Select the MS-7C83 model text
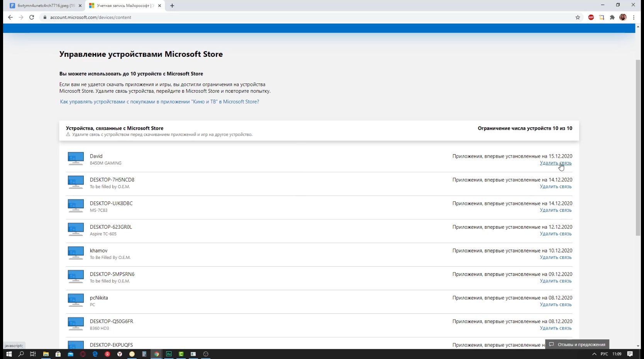Viewport: 644px width, 359px height. tap(98, 210)
